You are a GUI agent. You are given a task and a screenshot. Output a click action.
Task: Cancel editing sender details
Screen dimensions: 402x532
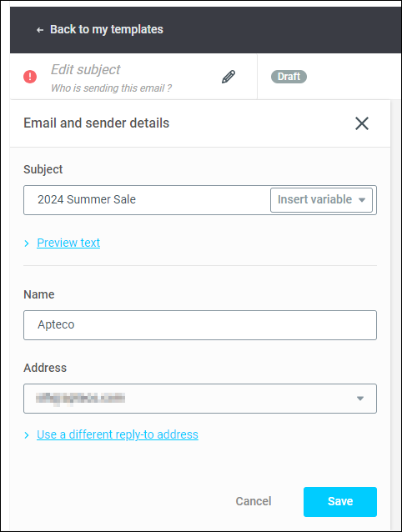point(254,501)
